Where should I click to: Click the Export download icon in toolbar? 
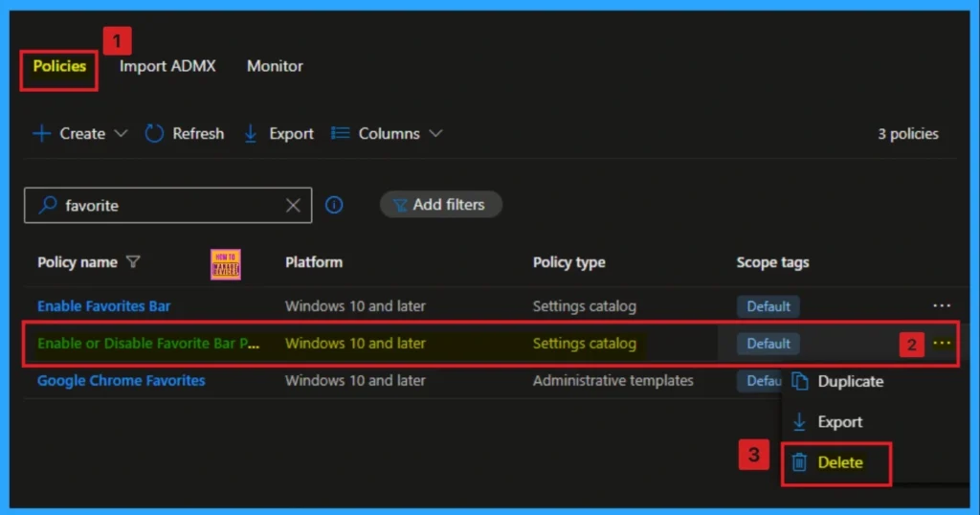point(251,134)
